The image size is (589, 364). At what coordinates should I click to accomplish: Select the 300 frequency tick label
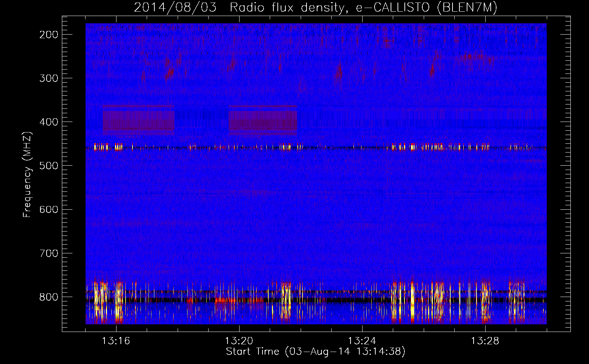(49, 78)
